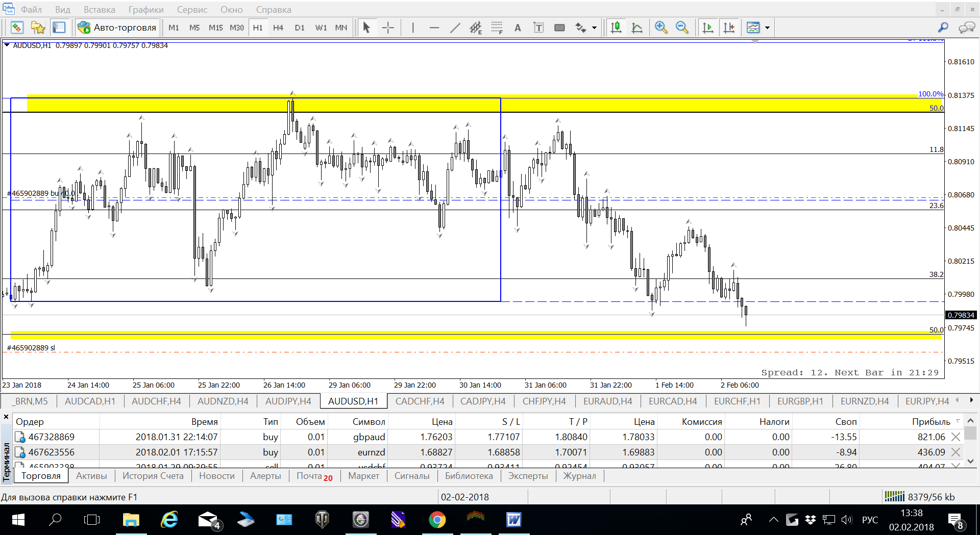Close order 467328869 with X
This screenshot has width=980, height=535.
pos(955,437)
